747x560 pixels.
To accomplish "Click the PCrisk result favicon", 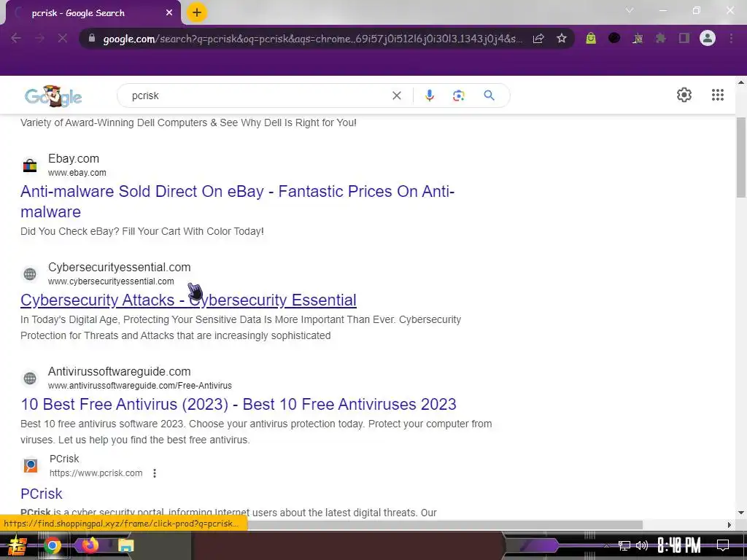I will tap(31, 465).
